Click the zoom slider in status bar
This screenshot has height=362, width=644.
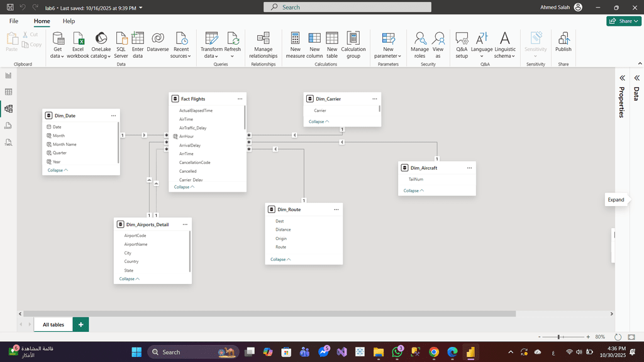point(558,337)
